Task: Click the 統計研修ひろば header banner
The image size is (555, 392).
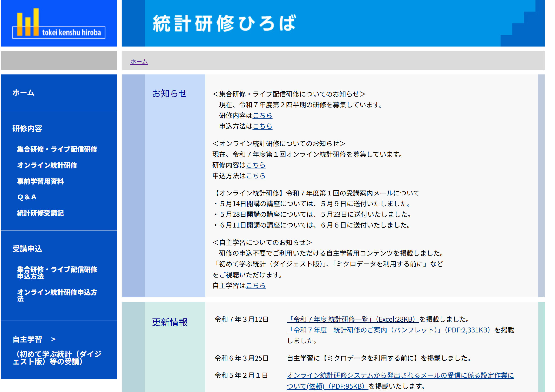Action: pyautogui.click(x=224, y=23)
